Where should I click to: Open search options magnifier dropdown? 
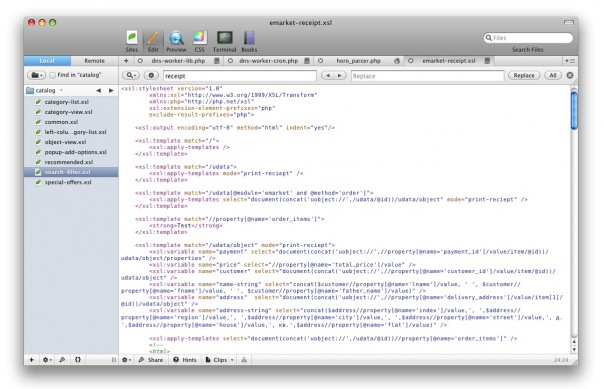tap(131, 75)
